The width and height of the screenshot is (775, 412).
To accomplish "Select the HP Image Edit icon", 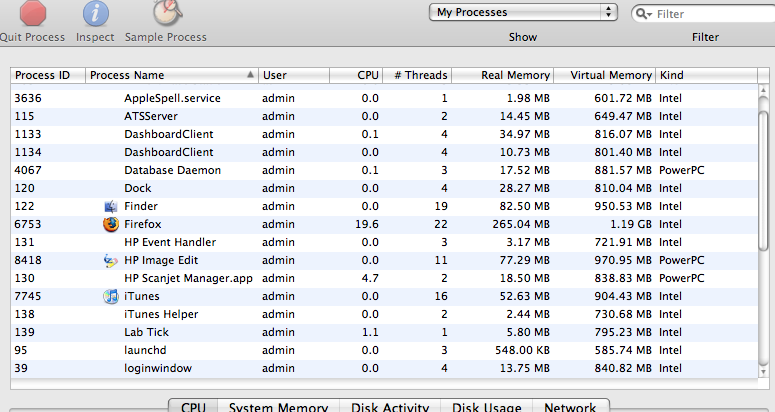I will point(111,260).
